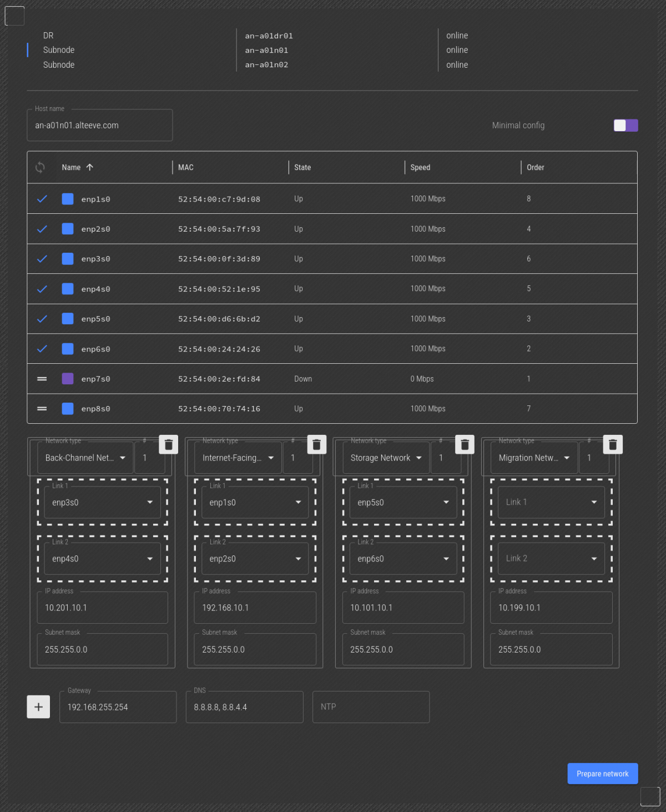
Task: Toggle the Minimal config switch
Action: [625, 126]
